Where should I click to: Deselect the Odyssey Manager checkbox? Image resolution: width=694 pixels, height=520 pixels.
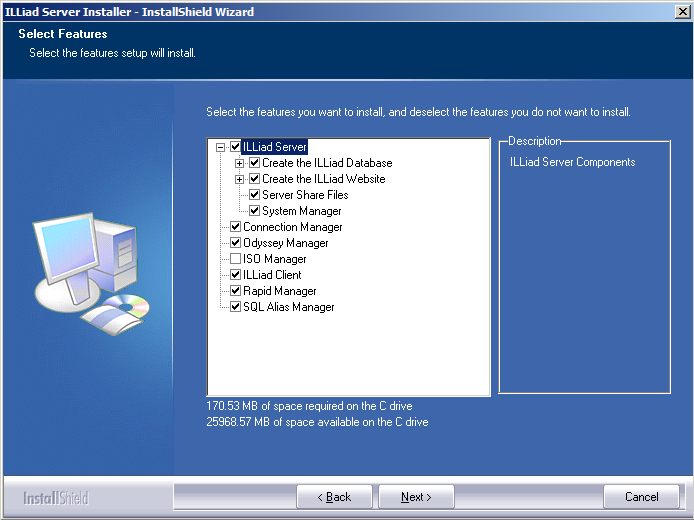(236, 243)
